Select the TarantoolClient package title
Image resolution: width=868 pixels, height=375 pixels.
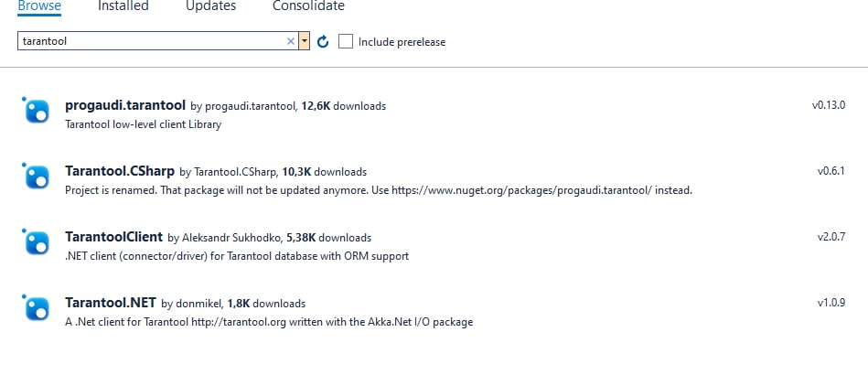[114, 237]
